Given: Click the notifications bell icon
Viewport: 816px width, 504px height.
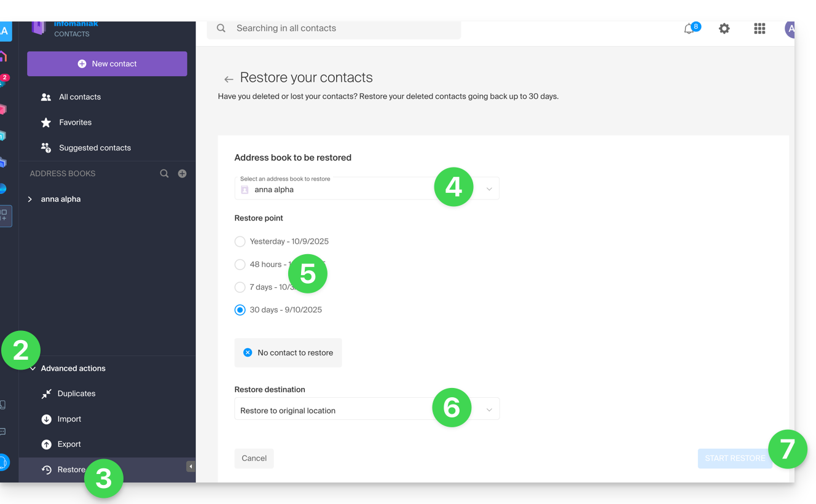Looking at the screenshot, I should 689,29.
